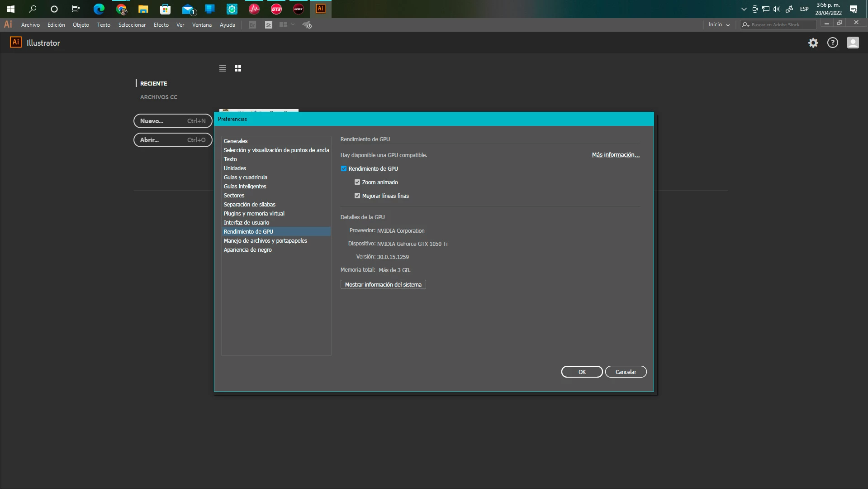Open the Mail app on taskbar

[188, 9]
